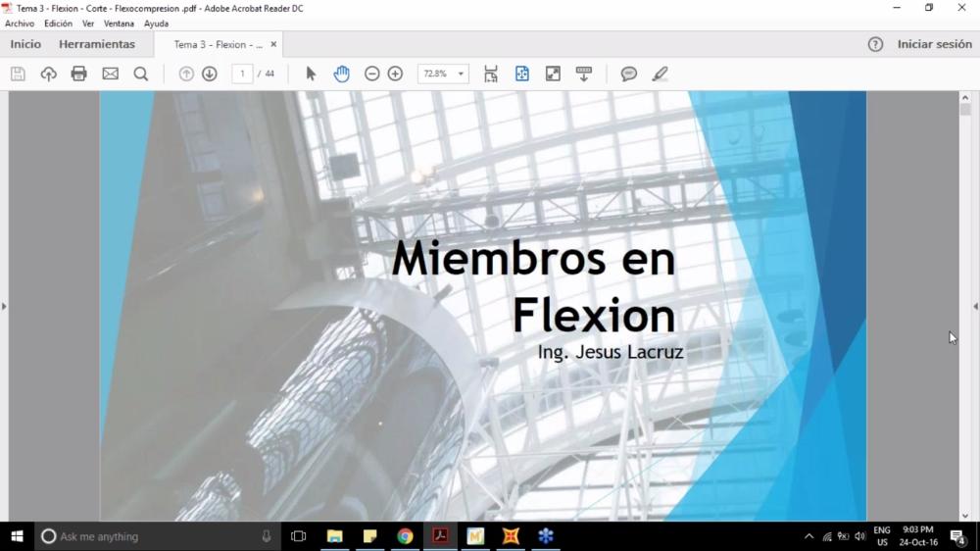This screenshot has height=551, width=980.
Task: Open the Windows Start menu
Action: 17,536
